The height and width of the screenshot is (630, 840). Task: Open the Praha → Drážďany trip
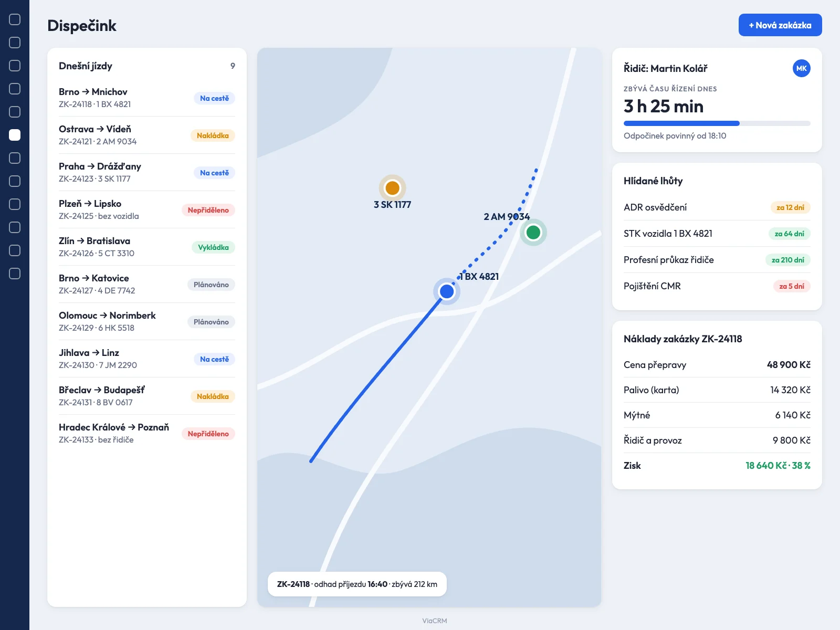[x=147, y=173]
